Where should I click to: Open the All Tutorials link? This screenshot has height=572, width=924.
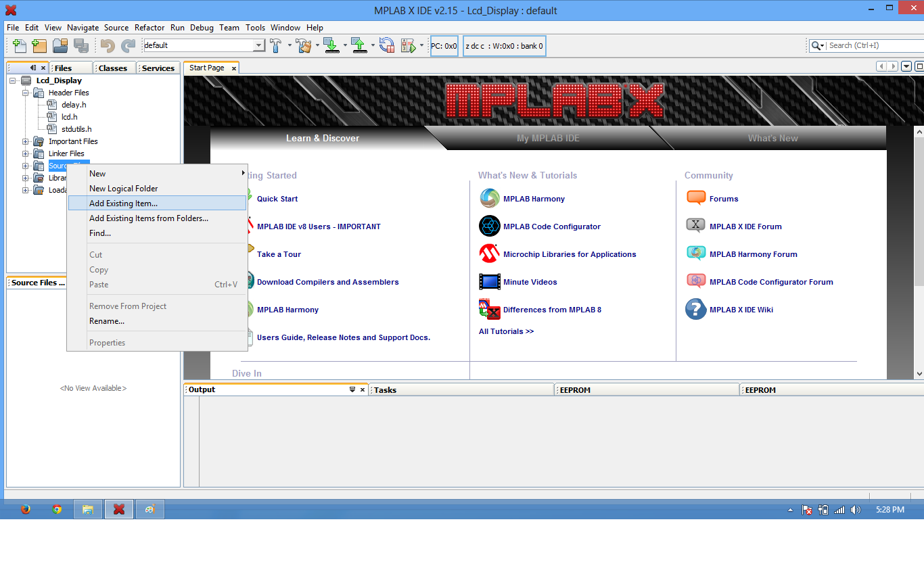click(x=506, y=331)
